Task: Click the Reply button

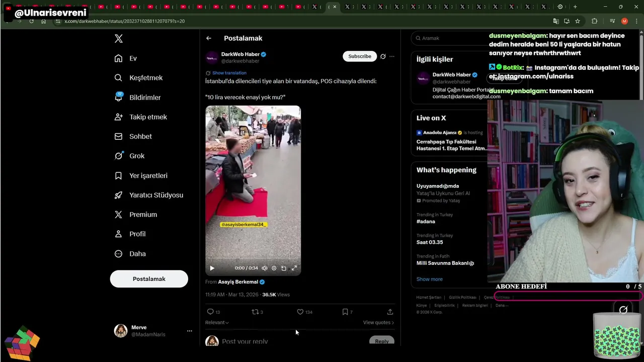Action: [382, 341]
